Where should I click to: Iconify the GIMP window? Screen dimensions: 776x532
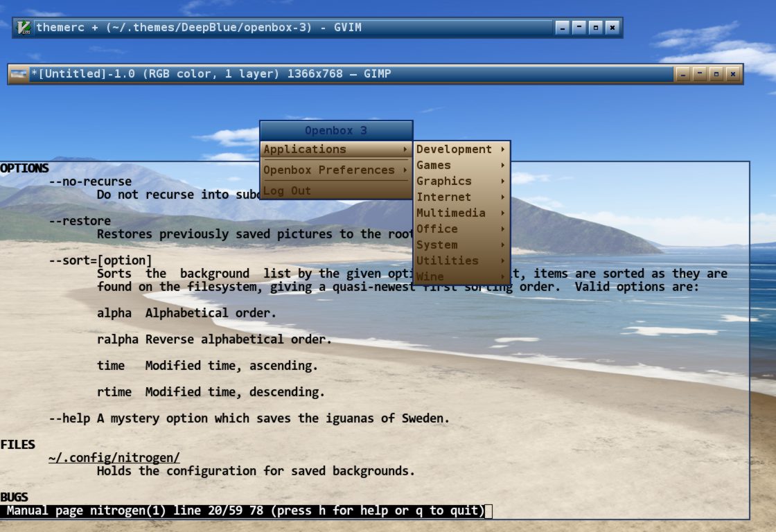(x=683, y=74)
